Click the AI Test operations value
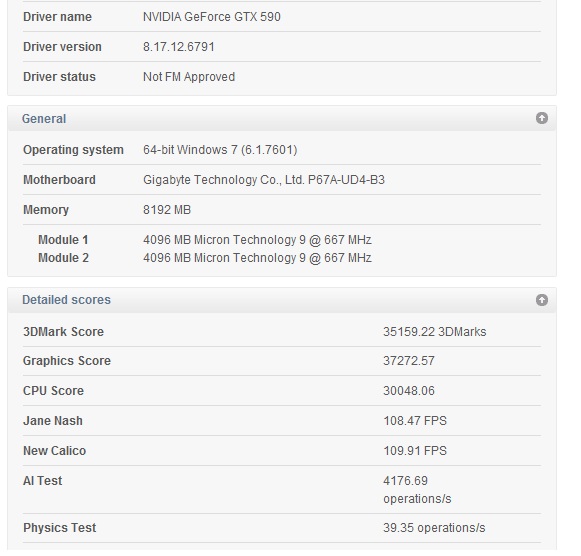 pyautogui.click(x=417, y=490)
